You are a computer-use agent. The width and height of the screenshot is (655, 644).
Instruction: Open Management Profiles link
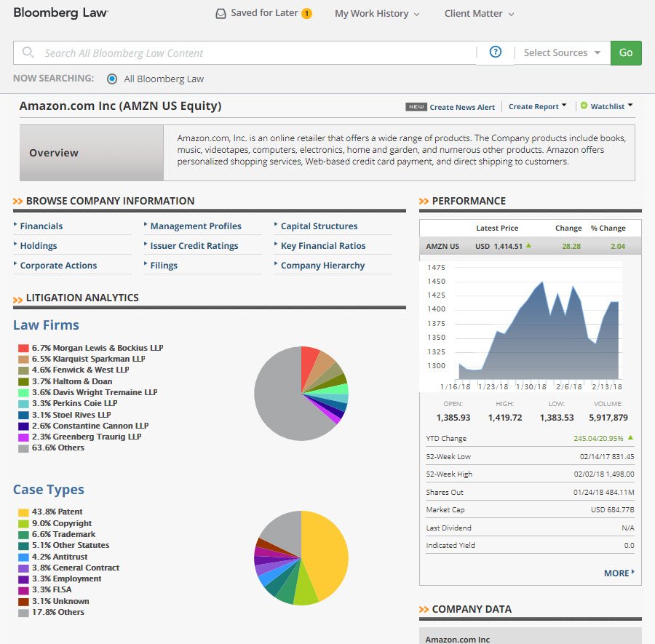pos(196,226)
